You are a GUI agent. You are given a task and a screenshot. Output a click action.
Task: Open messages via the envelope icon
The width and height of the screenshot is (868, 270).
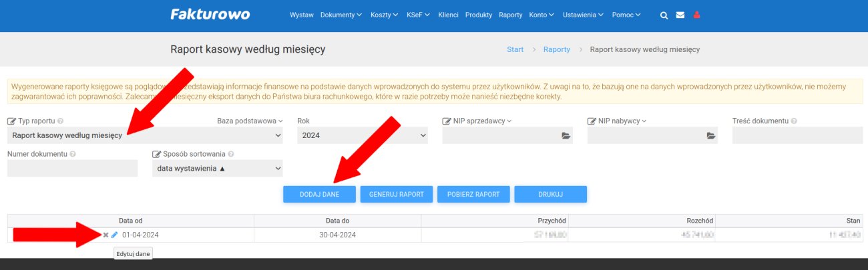point(680,15)
